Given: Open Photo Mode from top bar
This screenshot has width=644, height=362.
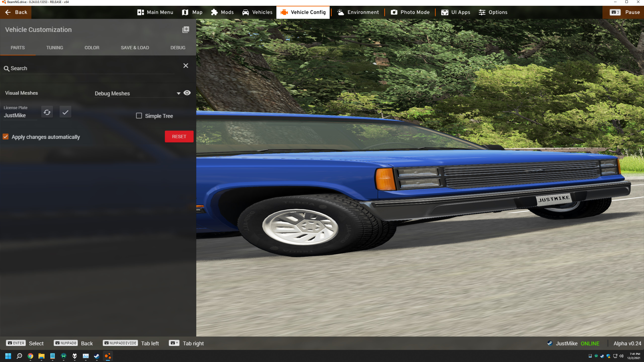Looking at the screenshot, I should coord(410,12).
